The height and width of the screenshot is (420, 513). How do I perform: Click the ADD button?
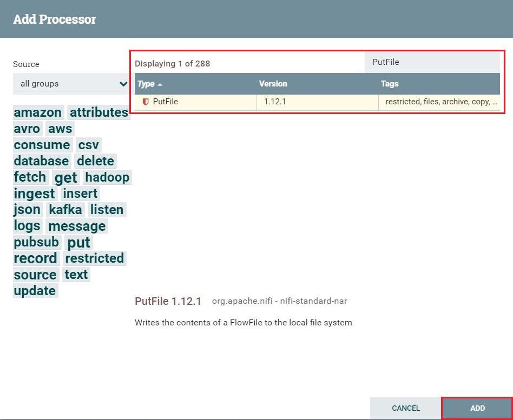point(477,408)
